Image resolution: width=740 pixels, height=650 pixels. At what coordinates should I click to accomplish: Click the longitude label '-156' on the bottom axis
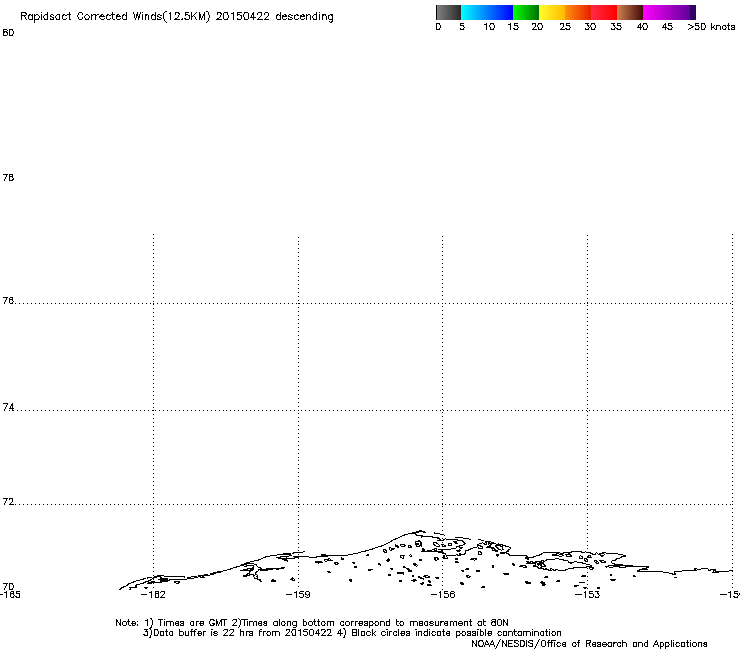coord(443,594)
